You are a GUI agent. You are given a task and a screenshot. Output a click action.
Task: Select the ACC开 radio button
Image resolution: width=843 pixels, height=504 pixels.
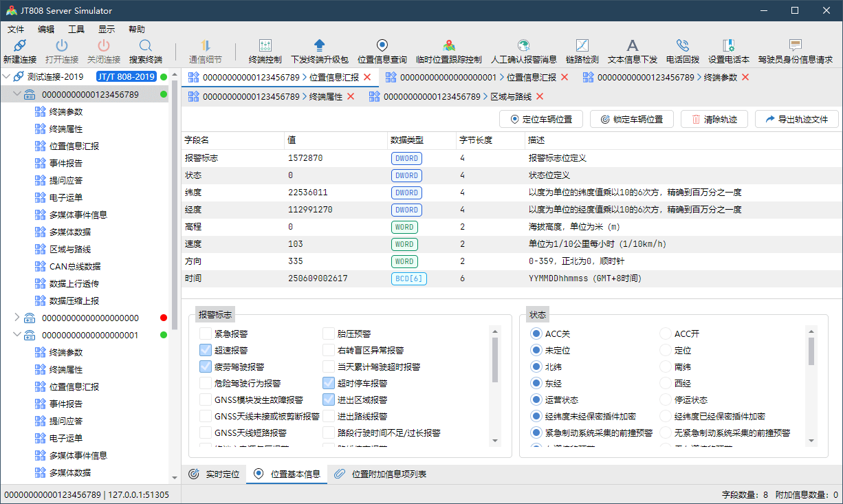tap(665, 334)
